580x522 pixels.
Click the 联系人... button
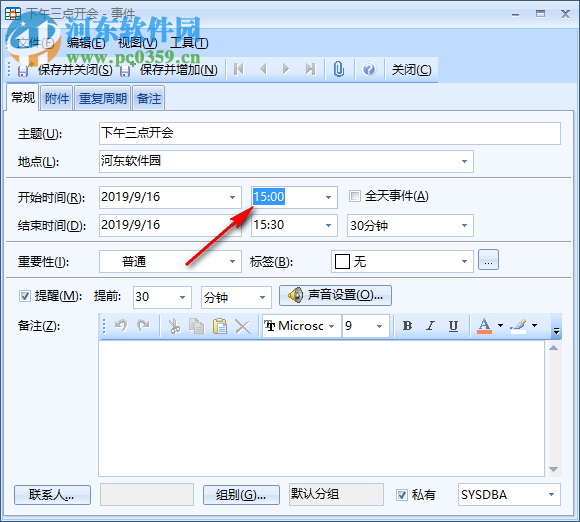click(x=52, y=495)
